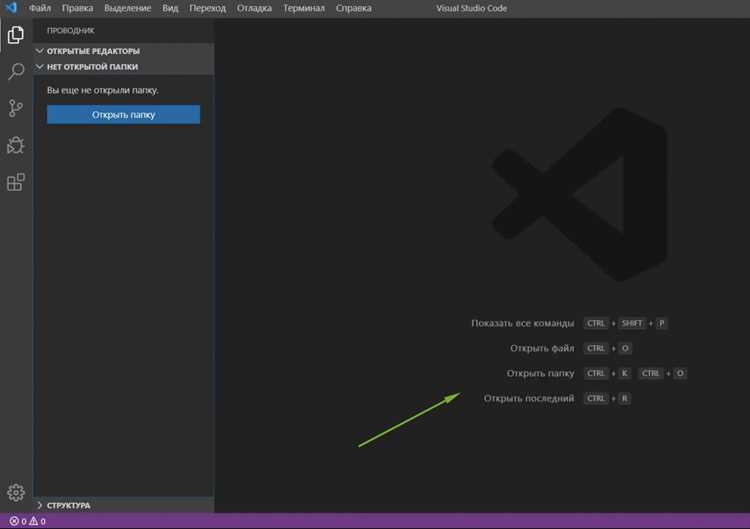
Task: Open the Manage gear icon
Action: click(x=16, y=492)
